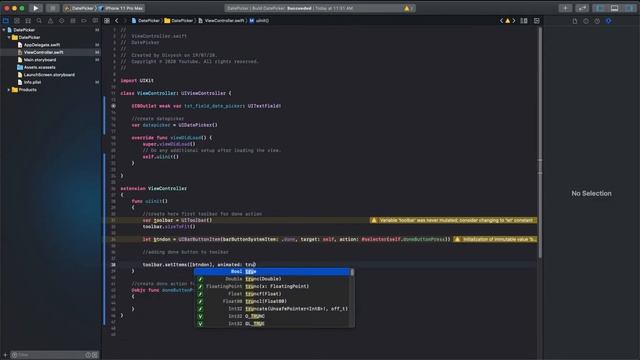The width and height of the screenshot is (640, 360).
Task: Open the Breakpoint navigator icon
Action: 84,20
